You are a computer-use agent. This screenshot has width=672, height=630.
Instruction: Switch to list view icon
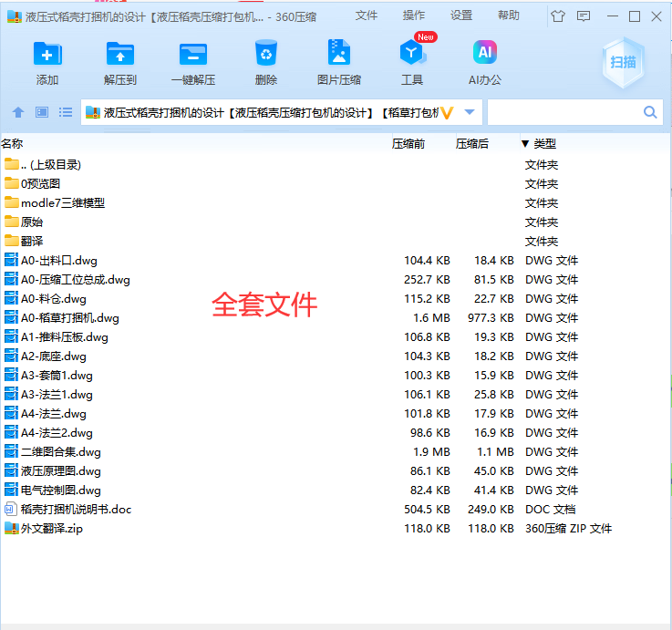66,112
